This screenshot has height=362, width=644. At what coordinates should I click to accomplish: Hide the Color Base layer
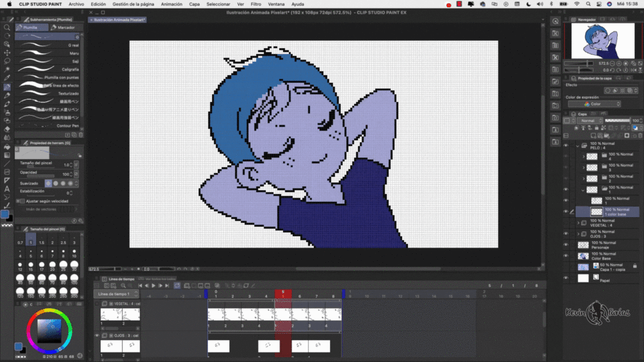coord(566,256)
